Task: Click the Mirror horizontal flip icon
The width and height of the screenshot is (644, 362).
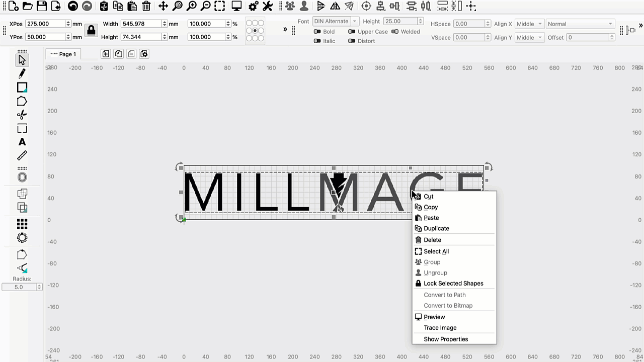Action: click(335, 7)
